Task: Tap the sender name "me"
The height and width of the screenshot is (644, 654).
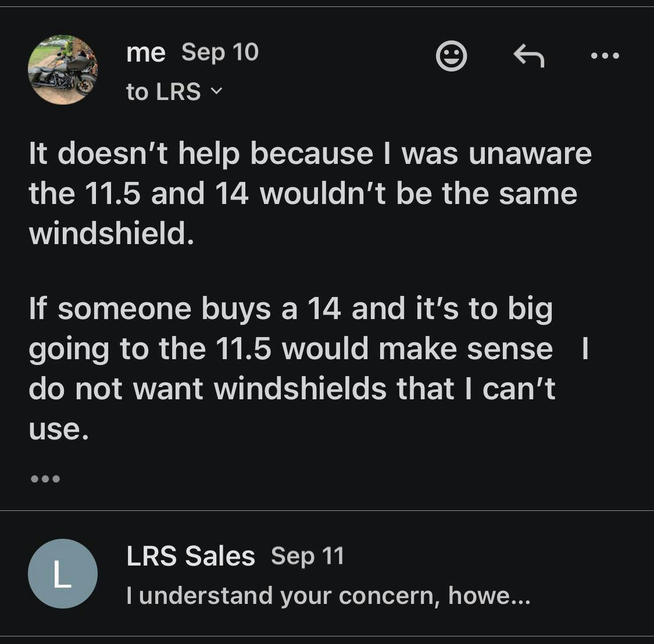Action: pos(146,52)
